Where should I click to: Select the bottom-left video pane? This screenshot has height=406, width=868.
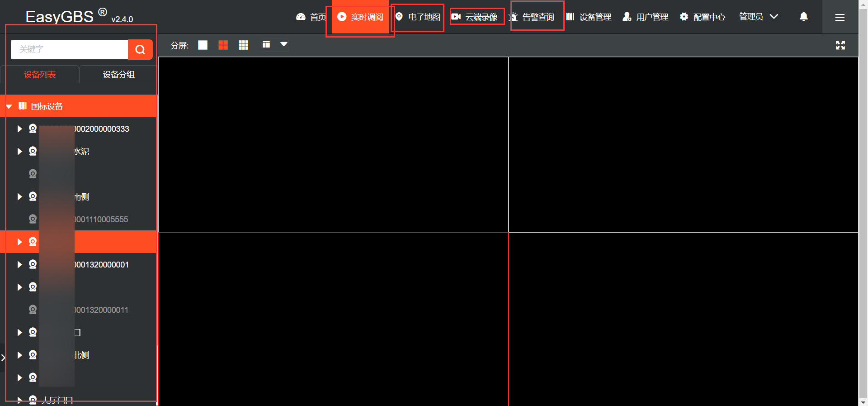[x=333, y=319]
